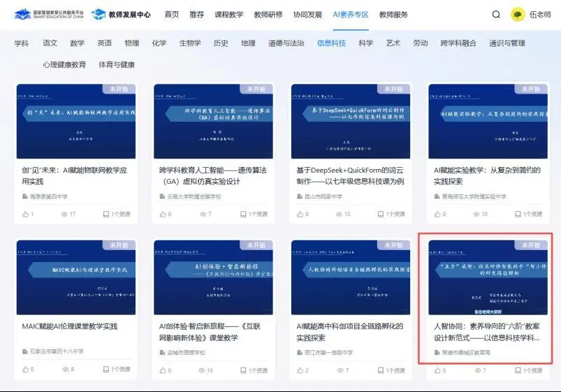Filter by 数学 subject

pos(78,43)
